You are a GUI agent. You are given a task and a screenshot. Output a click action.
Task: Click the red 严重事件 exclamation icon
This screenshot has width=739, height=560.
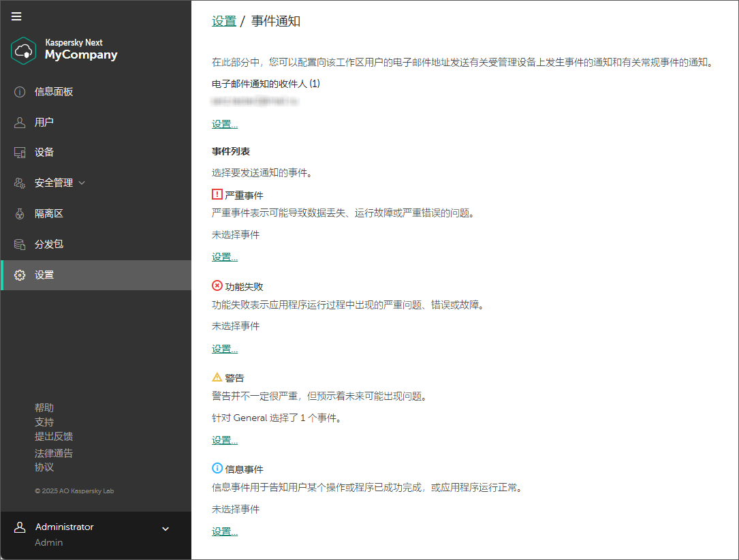tap(217, 194)
